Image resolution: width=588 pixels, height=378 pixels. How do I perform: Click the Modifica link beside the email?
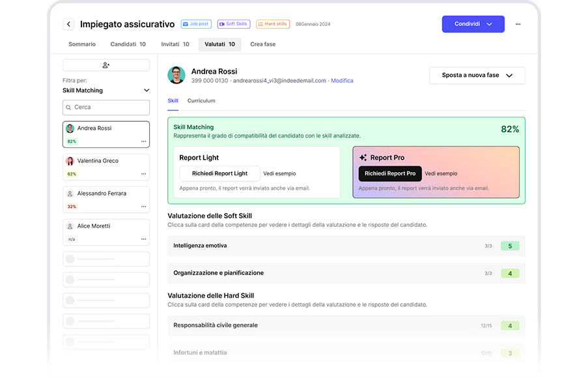[342, 81]
